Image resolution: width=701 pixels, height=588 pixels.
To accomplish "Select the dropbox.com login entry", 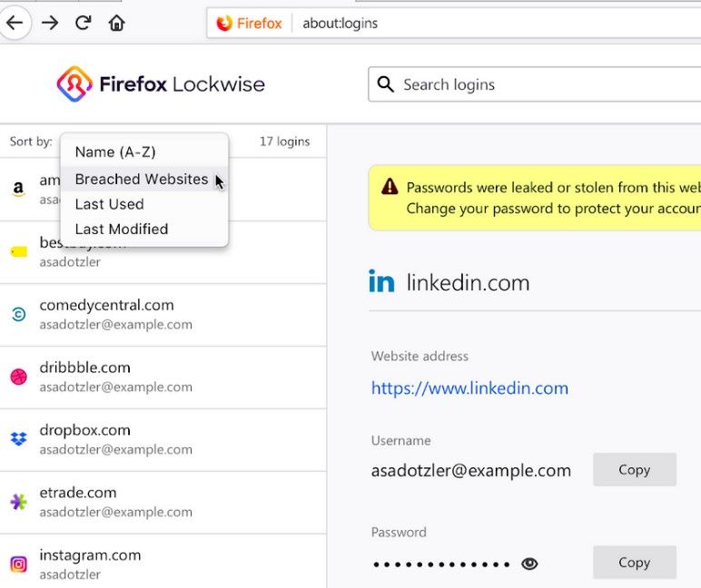I will pos(163,440).
